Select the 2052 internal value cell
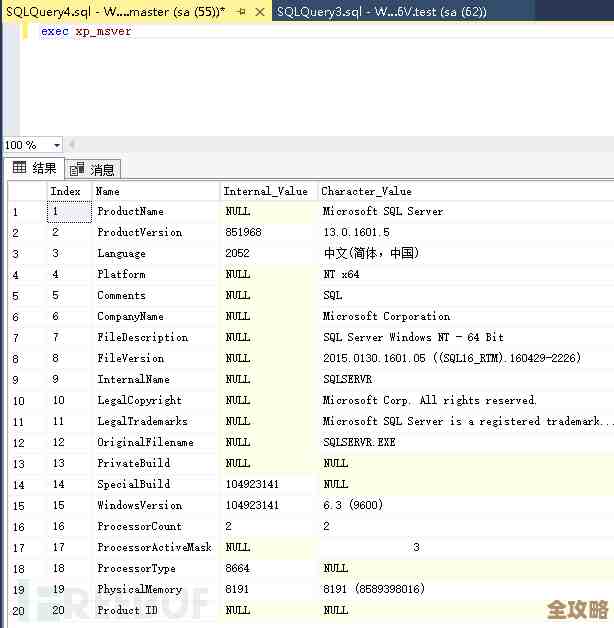Screen dimensions: 614x628 pyautogui.click(x=269, y=253)
